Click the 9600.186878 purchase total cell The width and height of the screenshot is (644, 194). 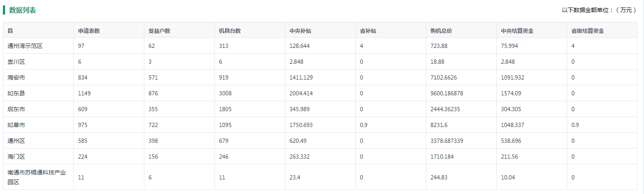pyautogui.click(x=447, y=93)
